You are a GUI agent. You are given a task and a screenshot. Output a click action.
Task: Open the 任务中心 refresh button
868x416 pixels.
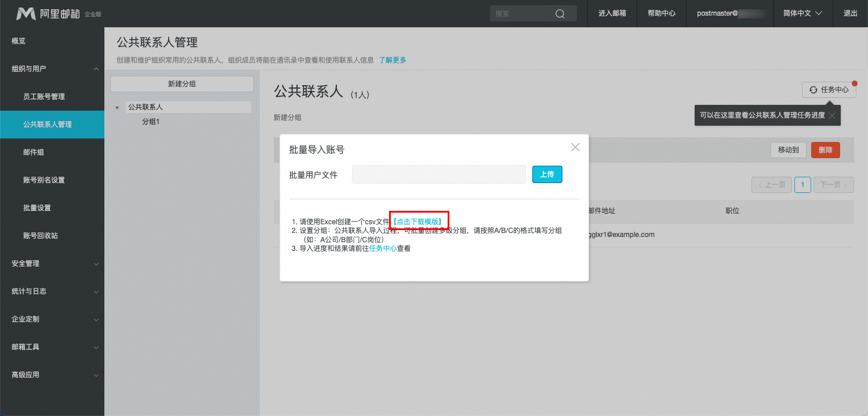coord(829,90)
